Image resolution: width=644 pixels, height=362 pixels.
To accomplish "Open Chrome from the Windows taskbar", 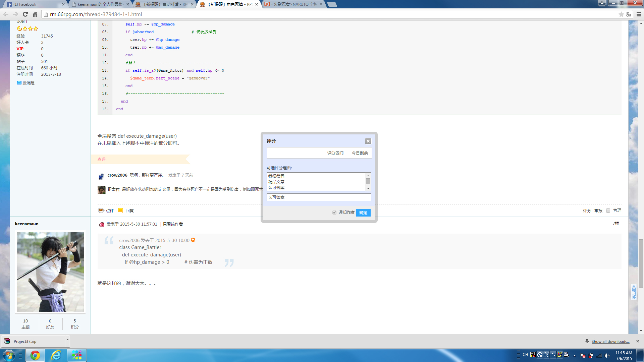I will [35, 355].
